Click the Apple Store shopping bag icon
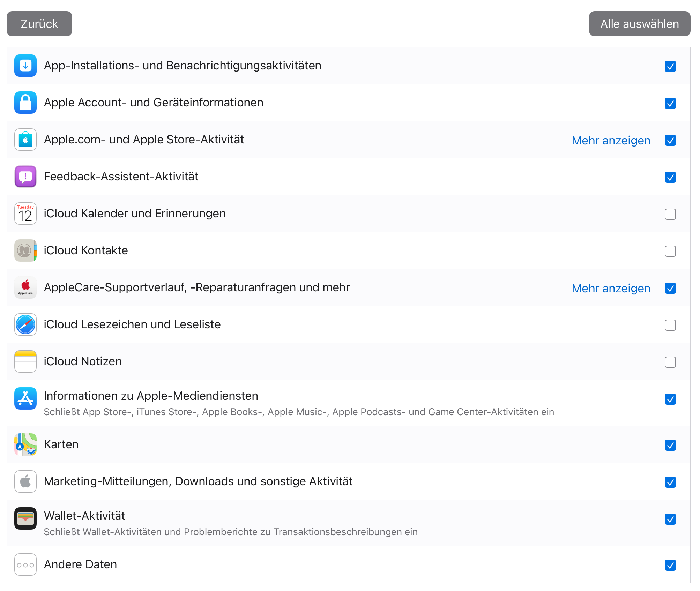The height and width of the screenshot is (591, 700). tap(25, 140)
